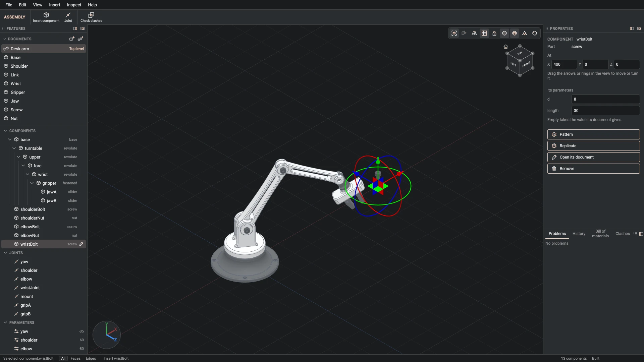Click the add-document icon in Documents header
Image resolution: width=644 pixels, height=362 pixels.
(x=71, y=39)
